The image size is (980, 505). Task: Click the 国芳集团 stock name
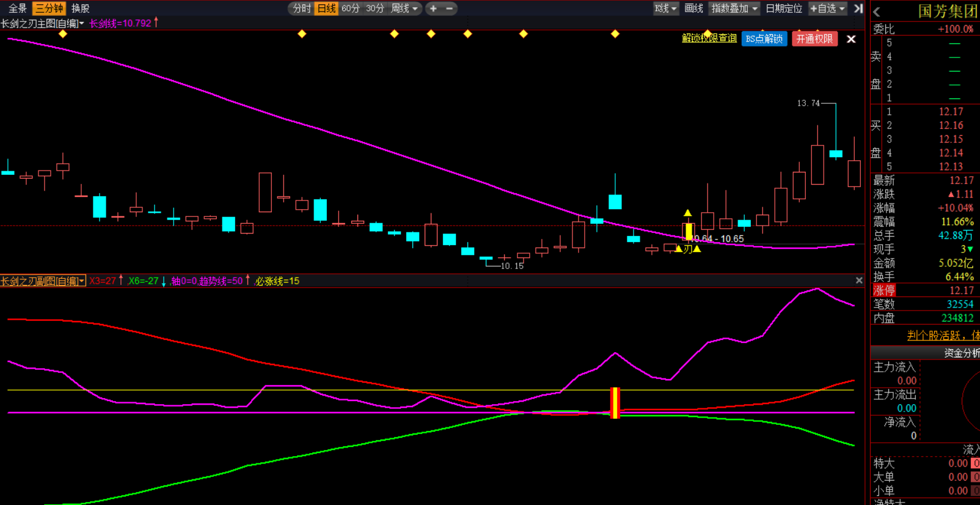[948, 12]
